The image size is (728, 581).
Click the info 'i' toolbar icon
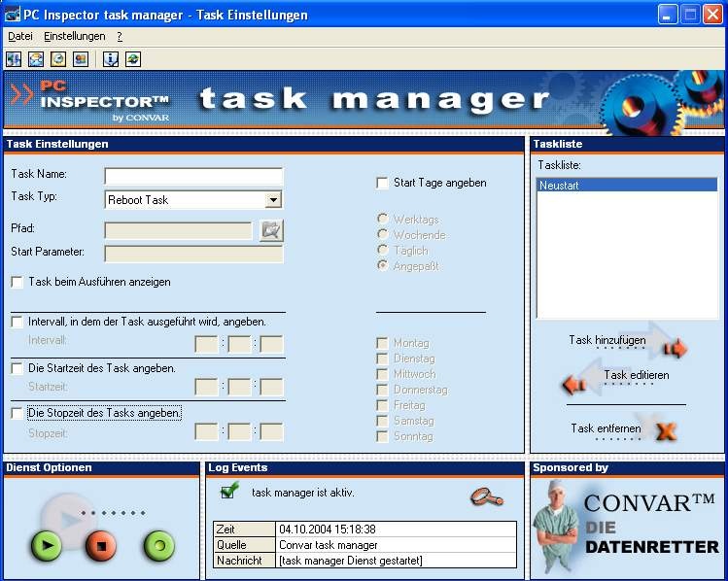click(x=111, y=59)
